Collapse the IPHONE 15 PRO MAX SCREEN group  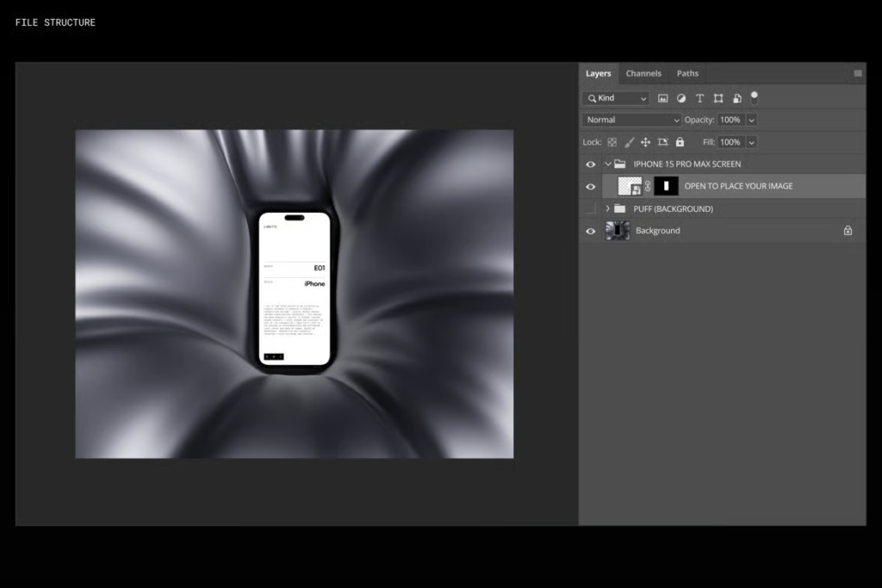tap(607, 164)
